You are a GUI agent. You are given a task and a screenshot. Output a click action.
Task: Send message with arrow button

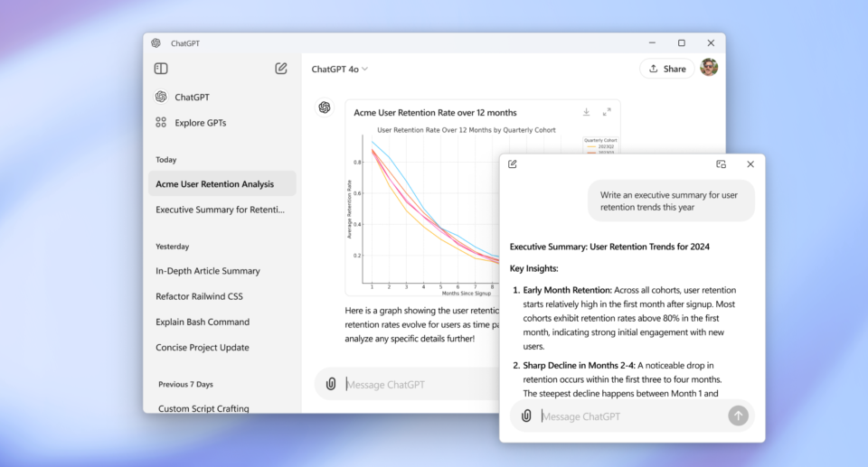[738, 416]
